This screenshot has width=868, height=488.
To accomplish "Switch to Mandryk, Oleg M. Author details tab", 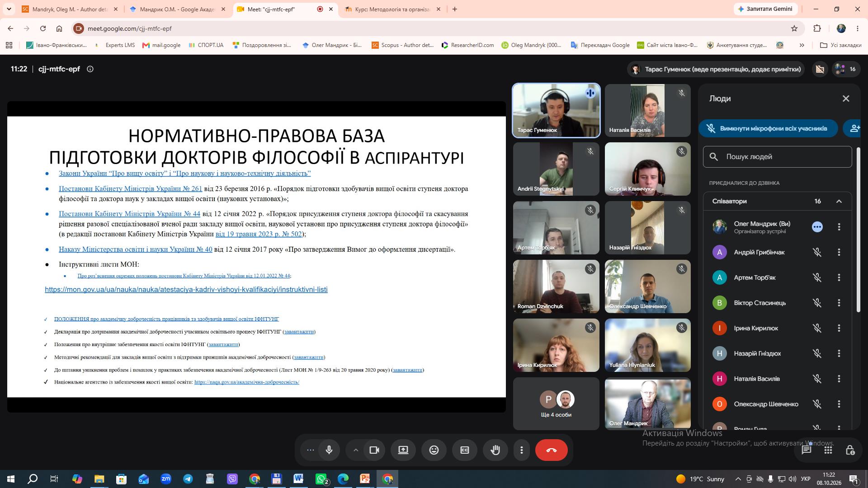I will coord(70,9).
